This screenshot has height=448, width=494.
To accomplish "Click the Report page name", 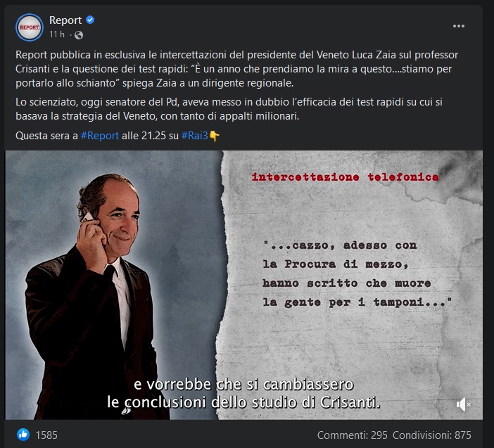I will [65, 20].
